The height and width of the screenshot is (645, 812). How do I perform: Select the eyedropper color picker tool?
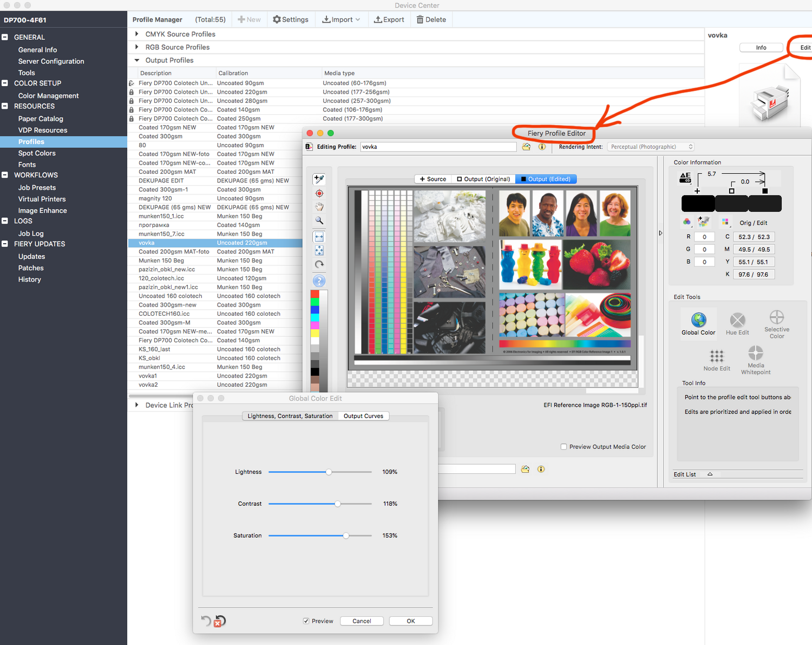coord(319,179)
